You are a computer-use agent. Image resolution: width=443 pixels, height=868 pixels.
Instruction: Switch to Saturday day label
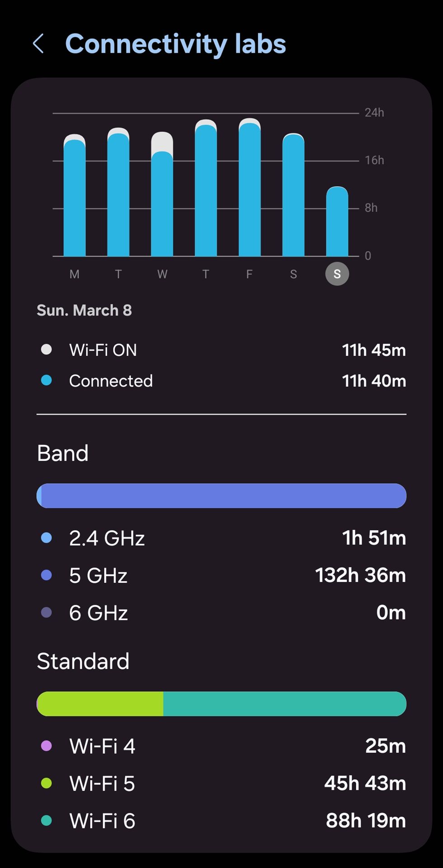pos(293,274)
